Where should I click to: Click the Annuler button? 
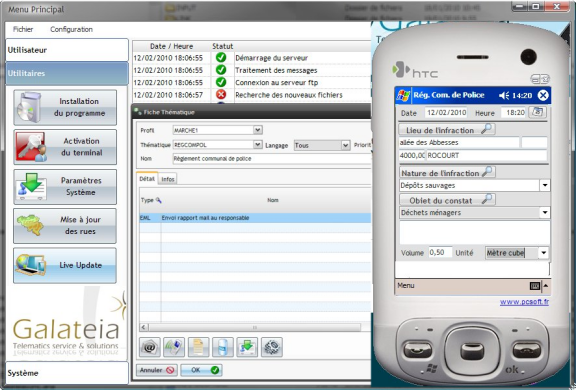tap(157, 370)
